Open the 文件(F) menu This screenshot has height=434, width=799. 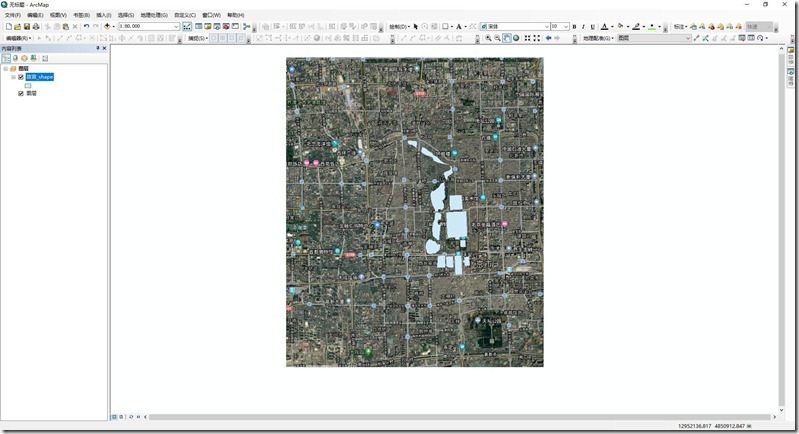tap(12, 16)
